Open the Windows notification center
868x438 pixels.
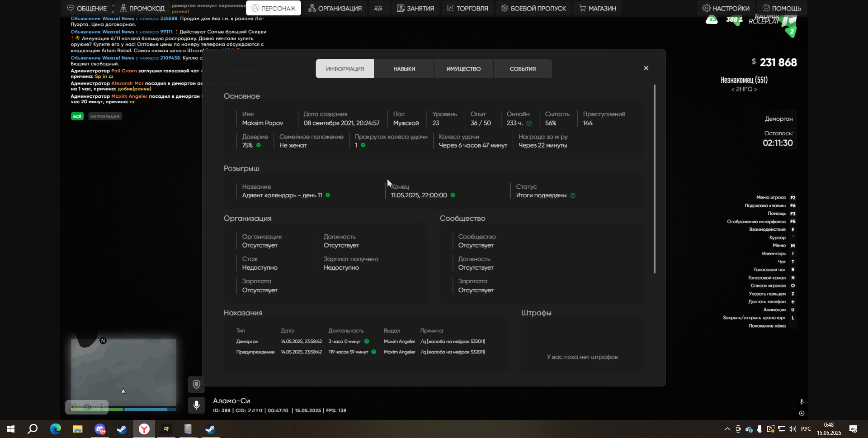click(x=853, y=429)
